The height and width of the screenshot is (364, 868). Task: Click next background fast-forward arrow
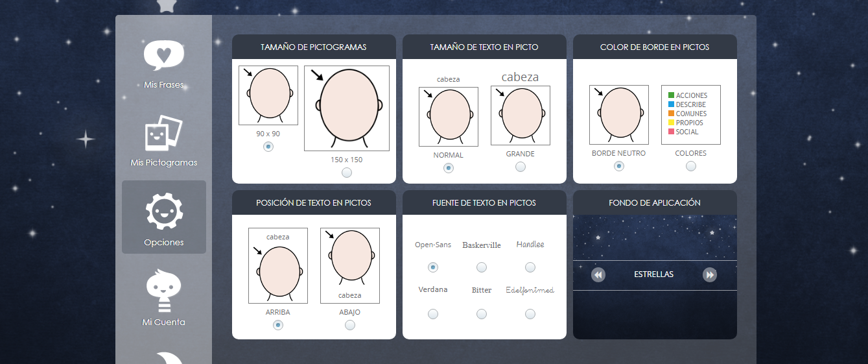tap(710, 275)
